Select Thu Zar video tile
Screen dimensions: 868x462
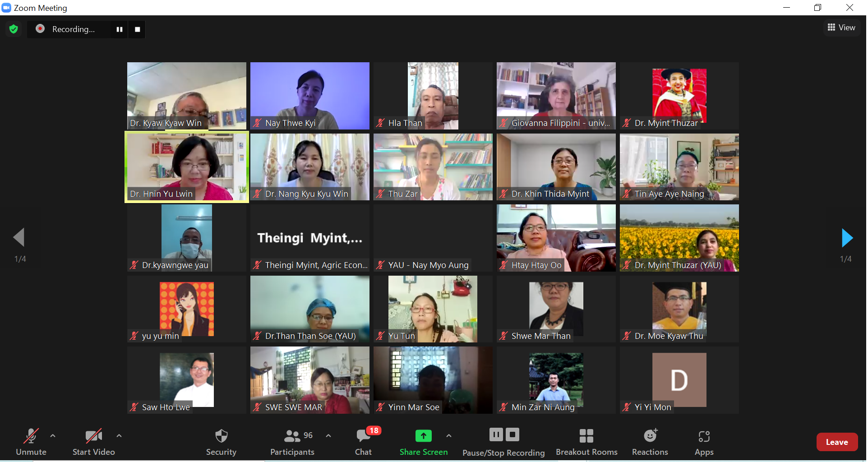pos(433,167)
